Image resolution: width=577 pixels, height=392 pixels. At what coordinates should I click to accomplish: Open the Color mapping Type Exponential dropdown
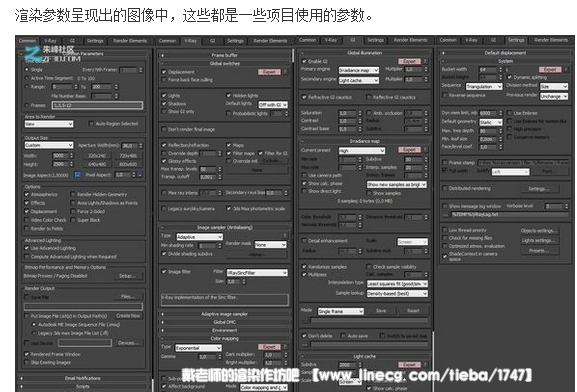point(199,348)
